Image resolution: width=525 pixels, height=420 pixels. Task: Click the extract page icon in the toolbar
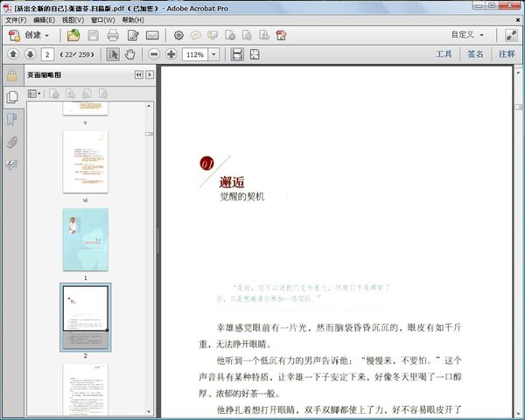[x=264, y=35]
